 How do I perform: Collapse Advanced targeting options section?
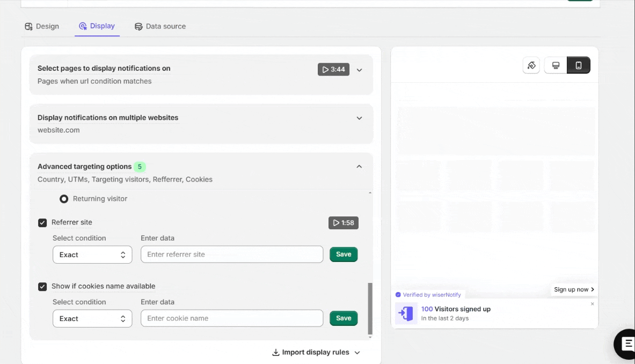pos(359,166)
